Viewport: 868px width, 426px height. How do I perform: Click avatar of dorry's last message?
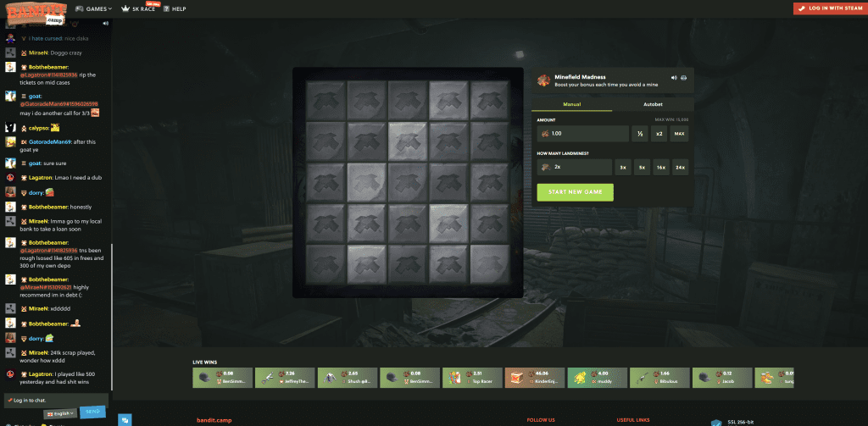(x=10, y=337)
